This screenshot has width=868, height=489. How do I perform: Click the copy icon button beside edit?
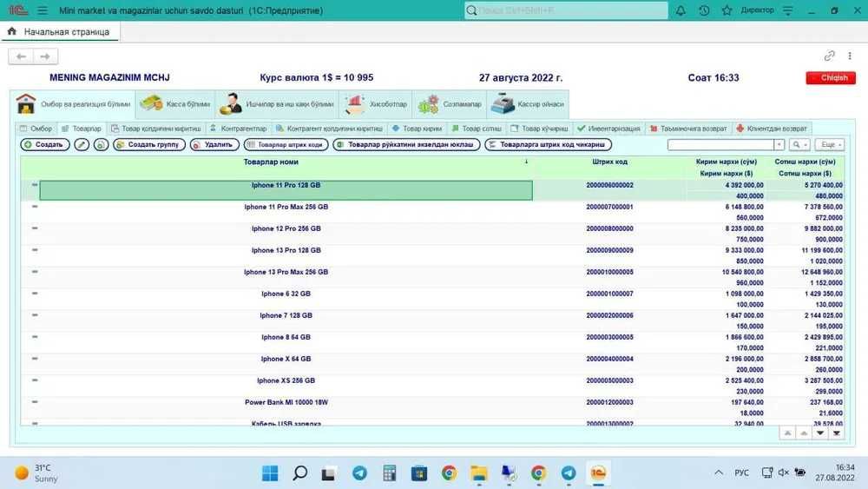101,144
